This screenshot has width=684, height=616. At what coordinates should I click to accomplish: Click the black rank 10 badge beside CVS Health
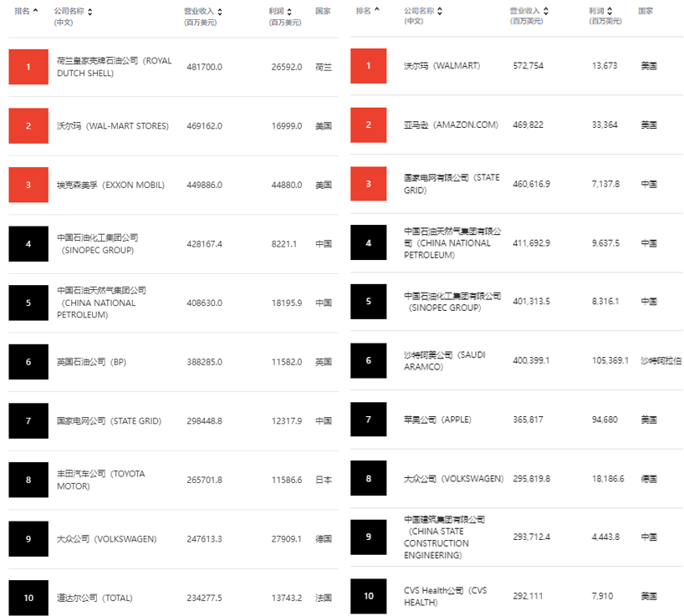click(x=369, y=596)
